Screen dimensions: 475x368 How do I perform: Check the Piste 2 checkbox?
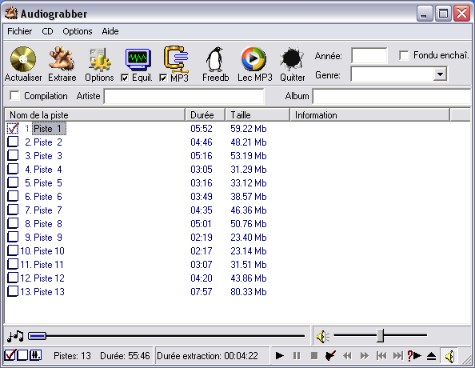click(x=13, y=142)
